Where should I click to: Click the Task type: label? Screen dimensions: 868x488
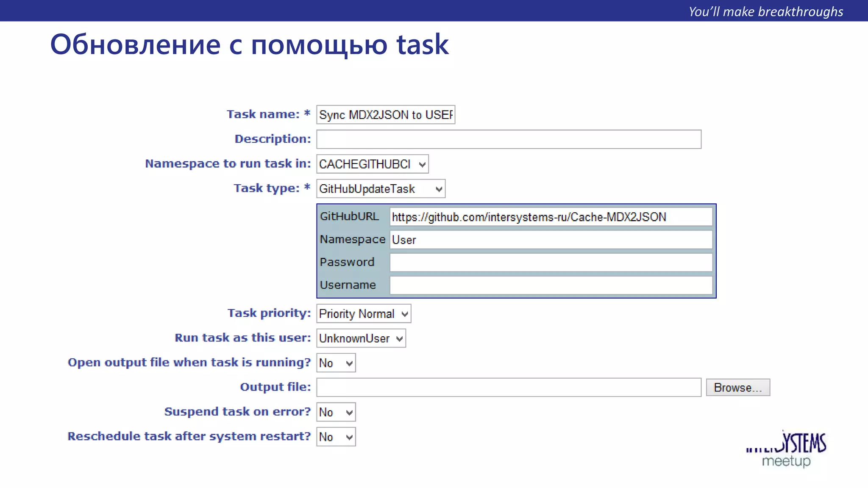point(272,188)
